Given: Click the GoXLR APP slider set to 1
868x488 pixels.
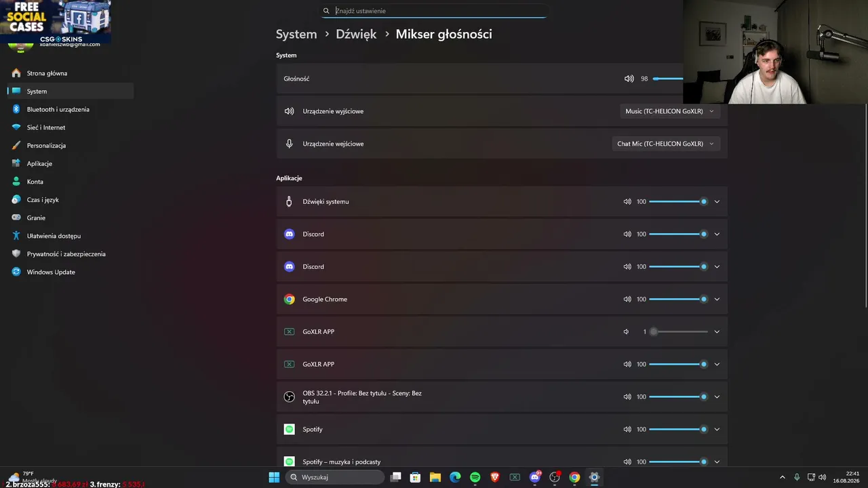Looking at the screenshot, I should 678,331.
